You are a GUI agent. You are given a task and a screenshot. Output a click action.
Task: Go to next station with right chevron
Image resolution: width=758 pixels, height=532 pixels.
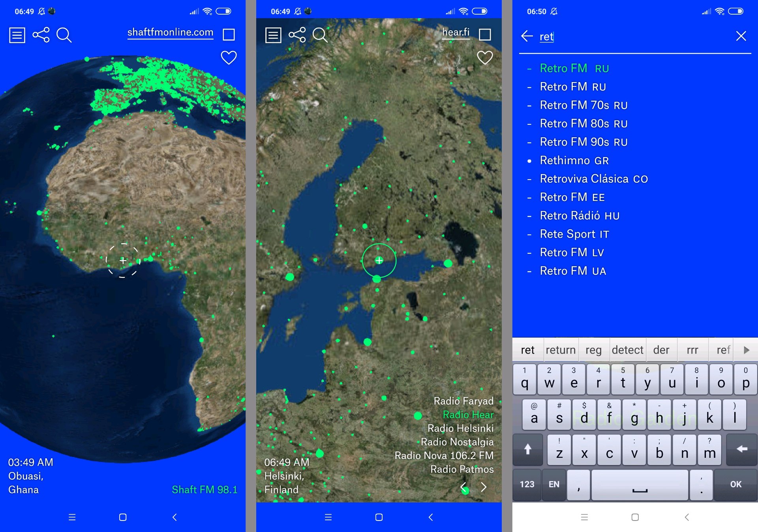pyautogui.click(x=484, y=487)
